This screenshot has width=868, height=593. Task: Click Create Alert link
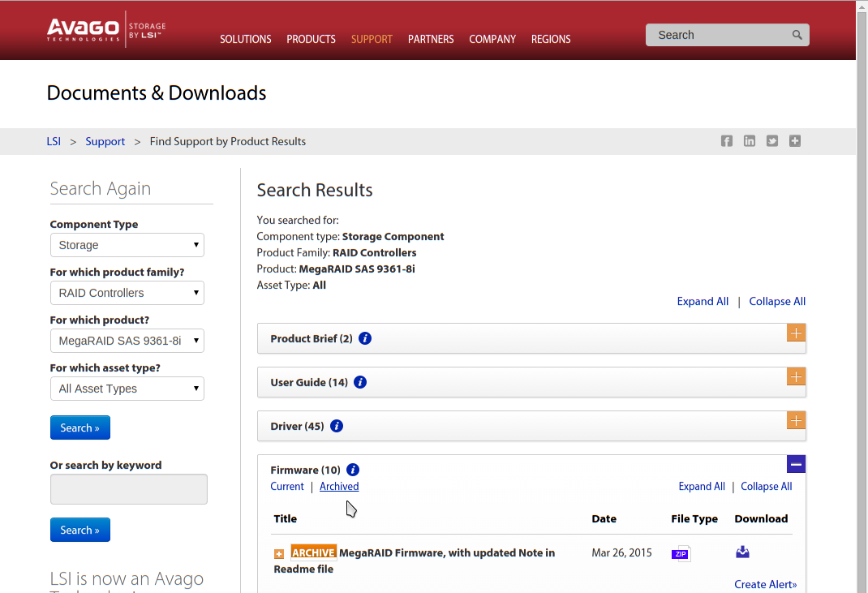click(766, 584)
